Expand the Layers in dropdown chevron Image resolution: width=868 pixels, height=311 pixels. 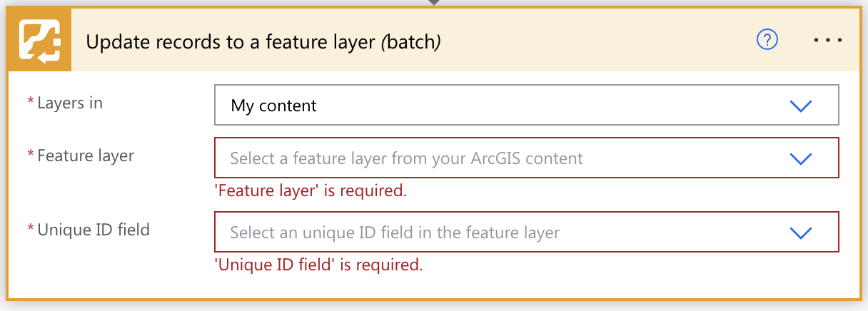pos(801,106)
